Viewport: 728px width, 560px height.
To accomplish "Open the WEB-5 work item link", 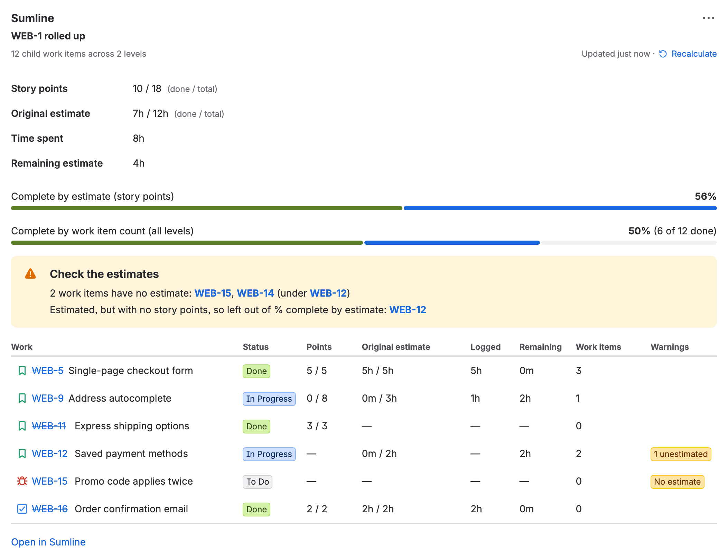I will coord(48,371).
